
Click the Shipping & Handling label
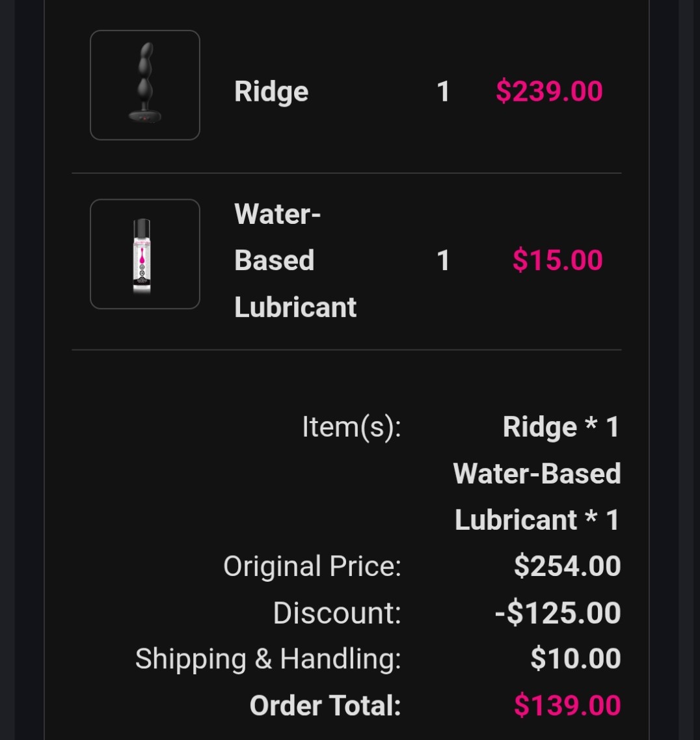pos(268,659)
